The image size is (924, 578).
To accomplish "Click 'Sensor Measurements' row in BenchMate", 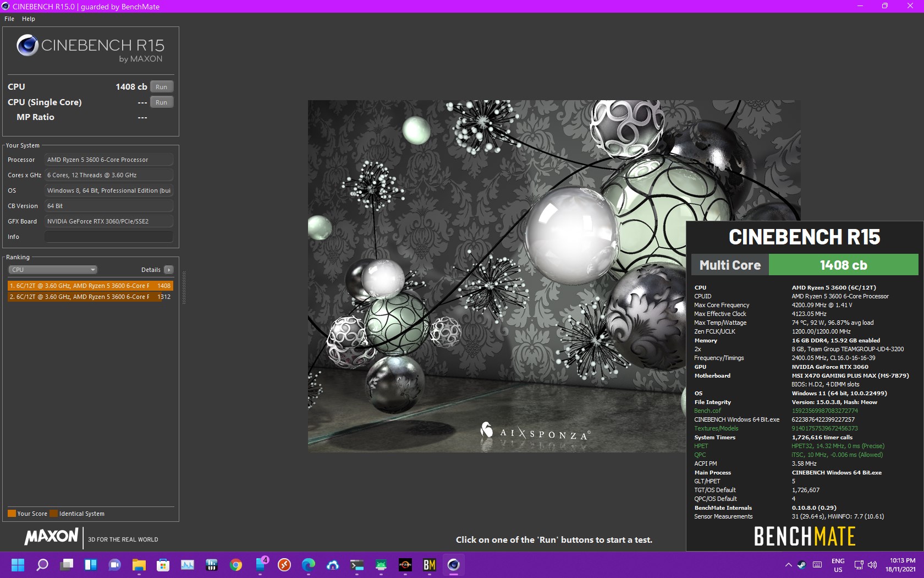I will 789,516.
